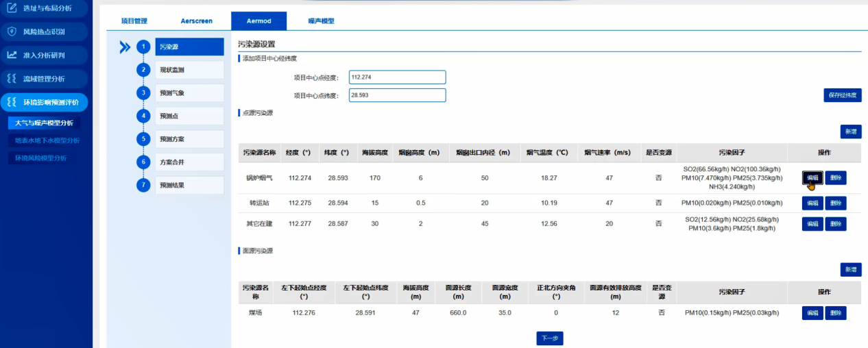Click the line chart icon beside 准入分析研判
868x348 pixels.
point(12,55)
